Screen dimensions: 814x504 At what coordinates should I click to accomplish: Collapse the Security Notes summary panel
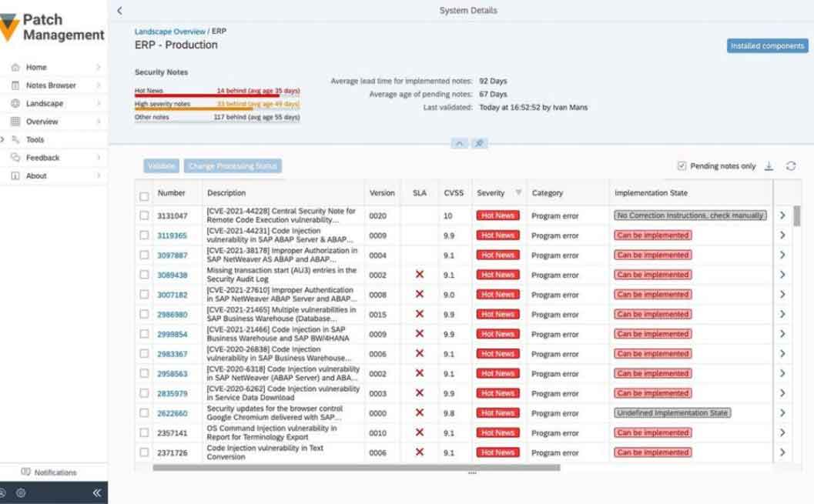460,143
